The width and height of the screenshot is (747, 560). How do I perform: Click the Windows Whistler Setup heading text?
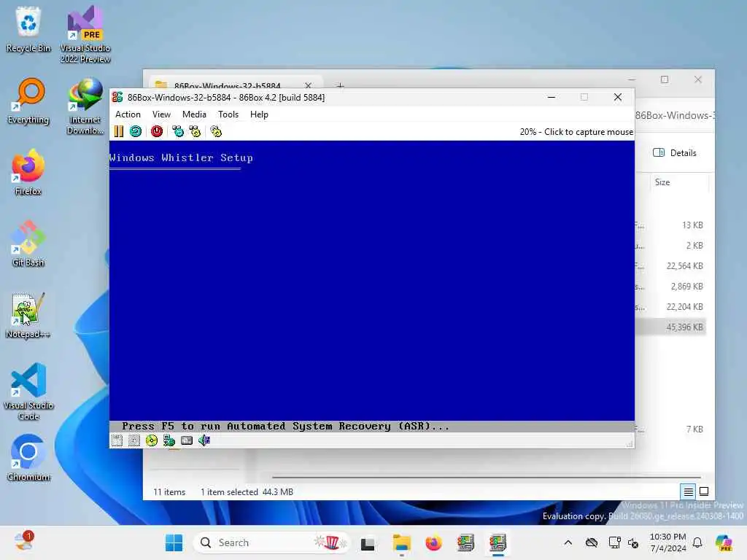pyautogui.click(x=181, y=157)
